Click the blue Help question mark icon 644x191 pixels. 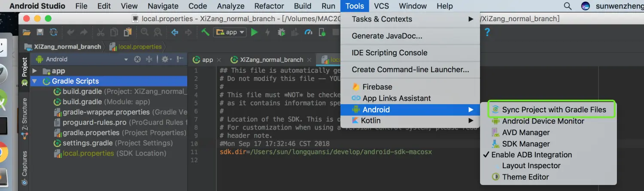[x=487, y=32]
